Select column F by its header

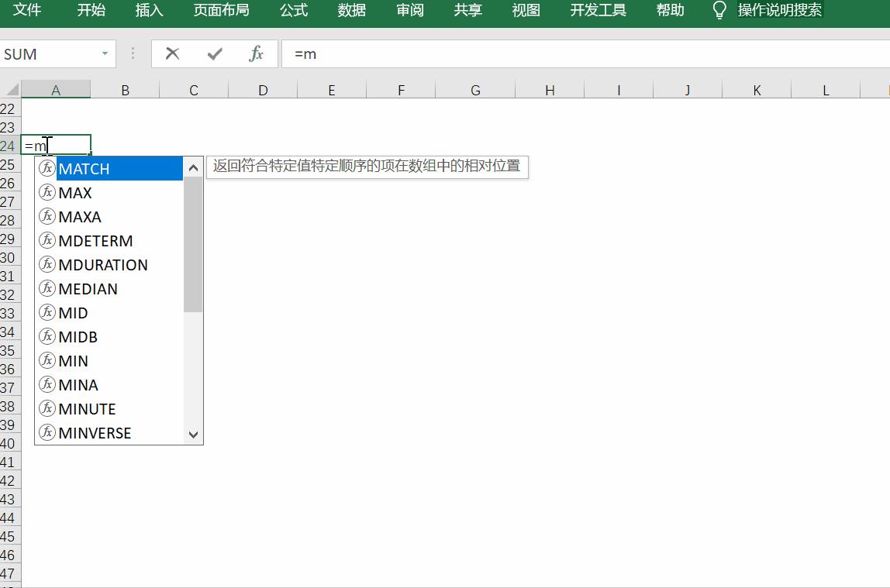pyautogui.click(x=400, y=91)
